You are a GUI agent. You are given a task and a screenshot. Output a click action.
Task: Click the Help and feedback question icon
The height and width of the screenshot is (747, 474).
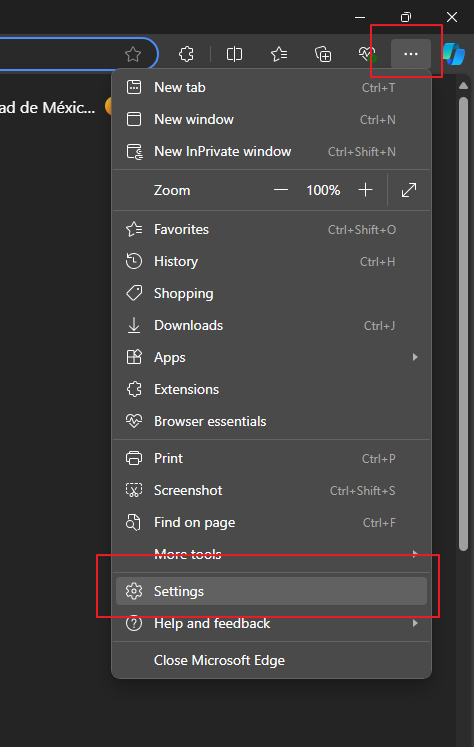point(134,623)
